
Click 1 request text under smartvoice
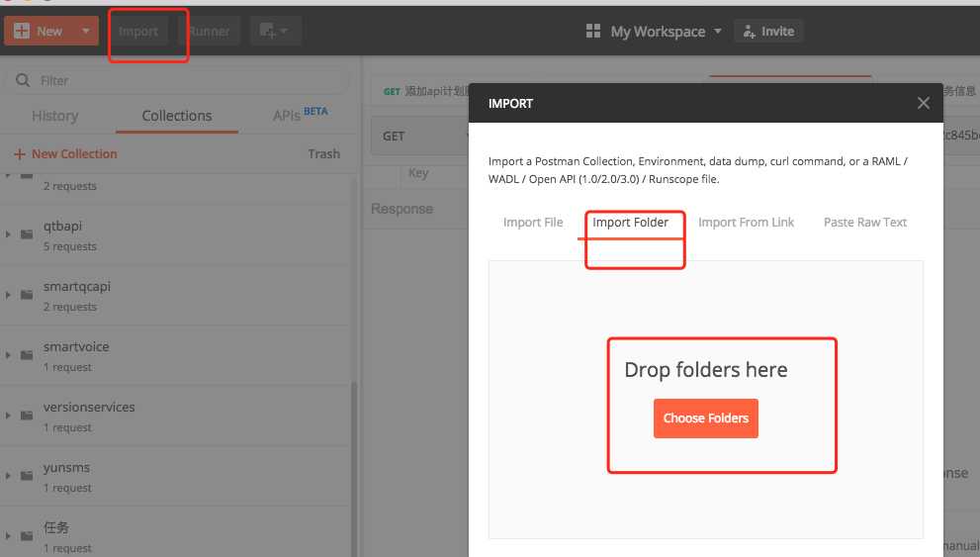[x=67, y=367]
